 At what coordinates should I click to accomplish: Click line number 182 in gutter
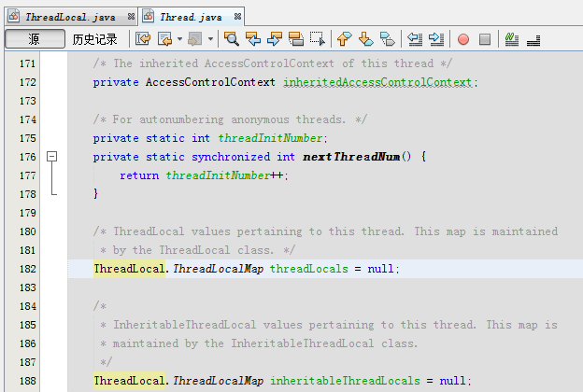point(27,269)
